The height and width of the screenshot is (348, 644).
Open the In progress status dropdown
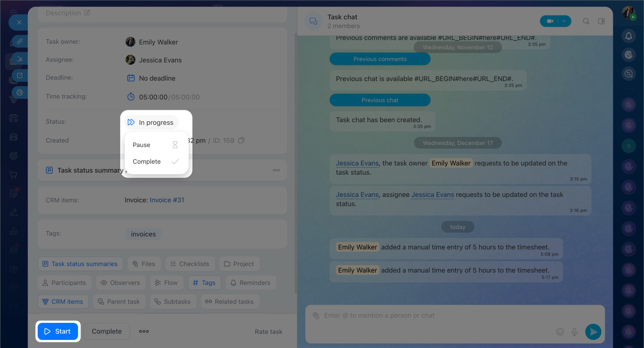151,122
